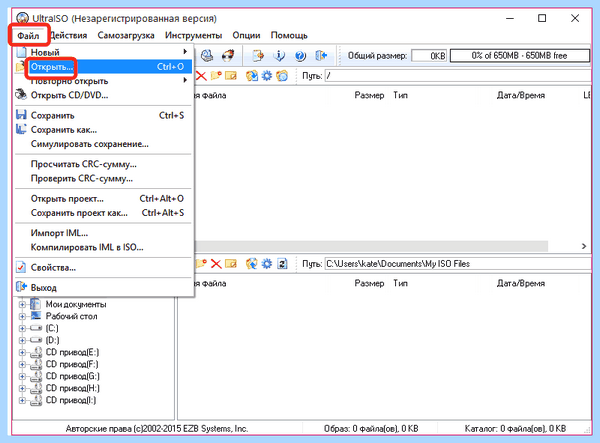Expand the CD привод(G:) node
The height and width of the screenshot is (443, 600).
point(22,376)
